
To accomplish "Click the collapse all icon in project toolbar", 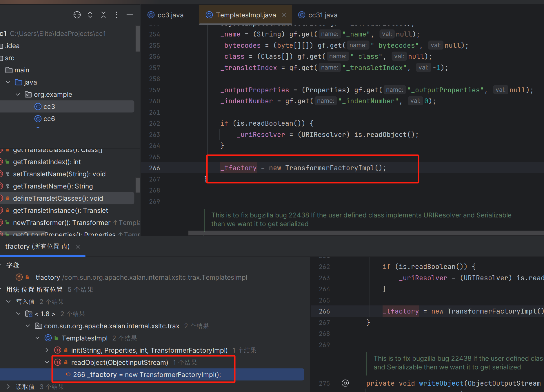I will (x=103, y=15).
